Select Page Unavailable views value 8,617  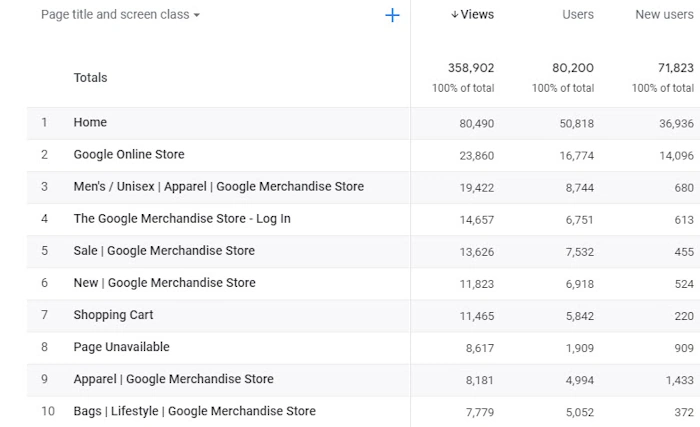click(x=480, y=348)
